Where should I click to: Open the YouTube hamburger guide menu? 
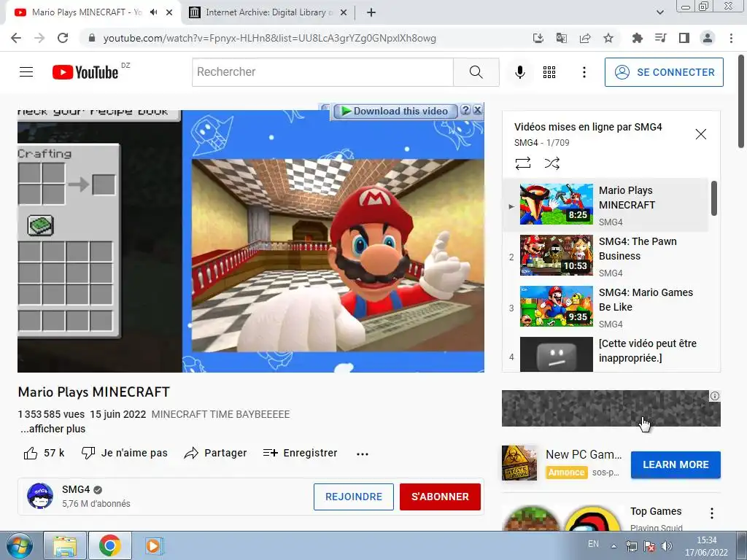(26, 72)
